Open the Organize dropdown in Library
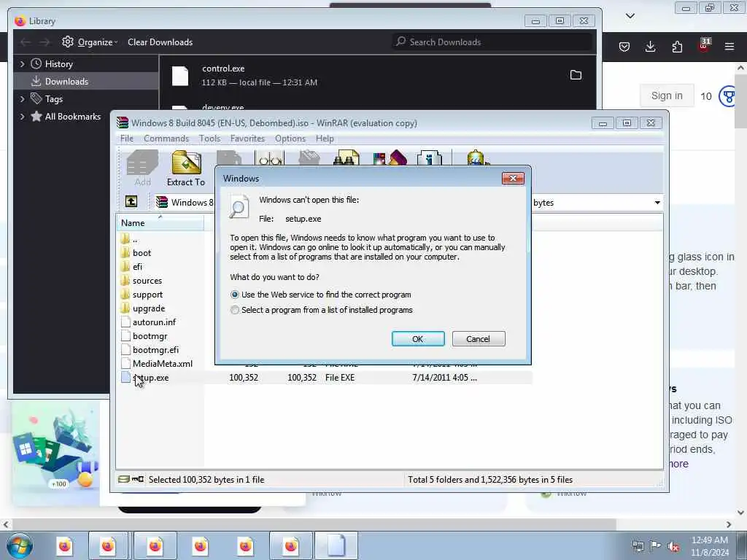 (x=98, y=42)
